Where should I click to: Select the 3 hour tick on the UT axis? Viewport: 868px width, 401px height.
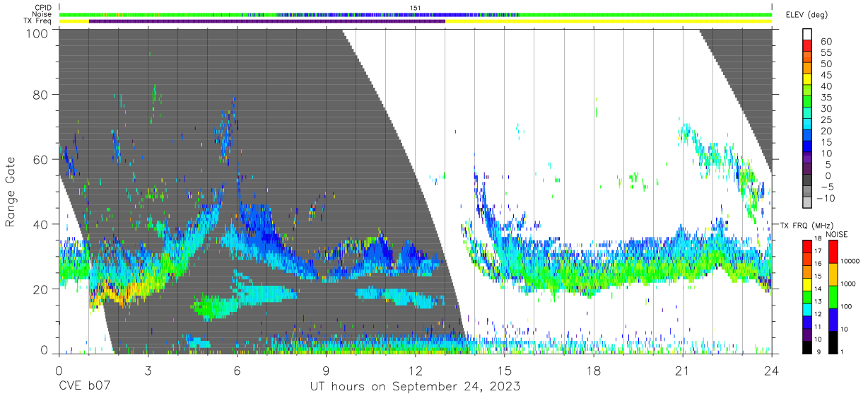pos(148,370)
